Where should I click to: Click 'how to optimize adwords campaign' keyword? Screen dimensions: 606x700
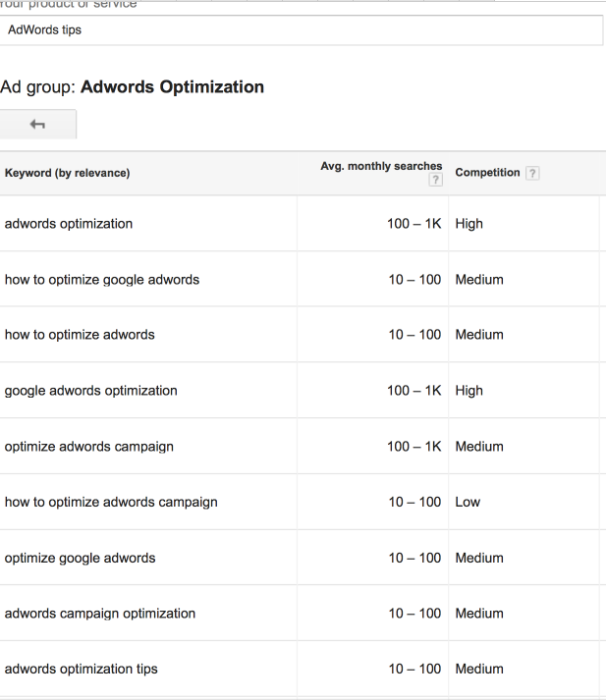tap(111, 502)
